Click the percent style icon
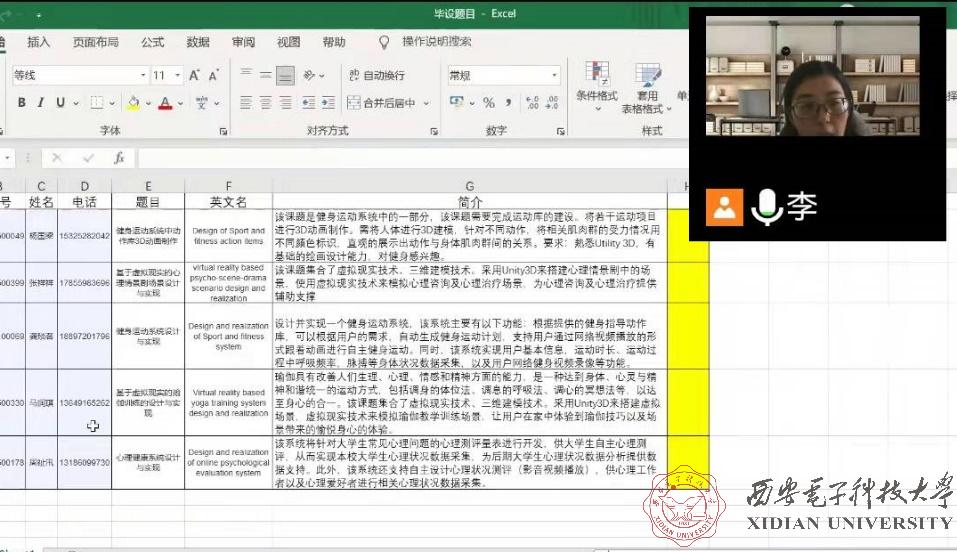This screenshot has width=957, height=552. click(489, 103)
